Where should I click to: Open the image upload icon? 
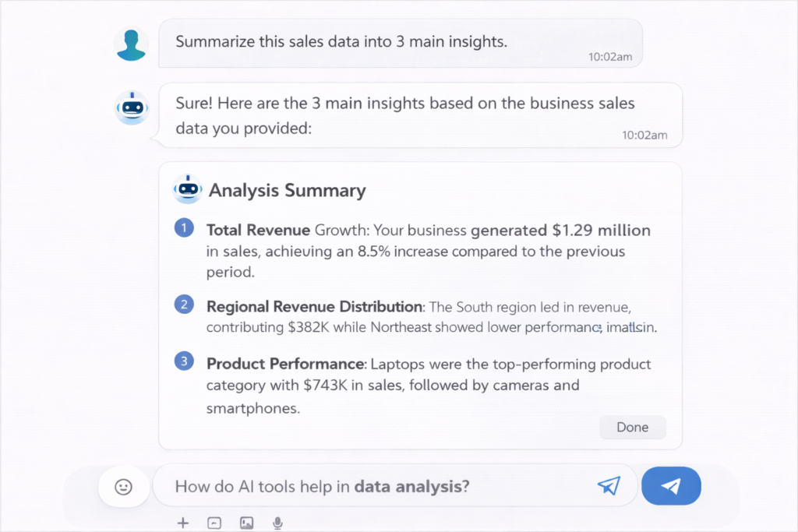click(x=246, y=523)
